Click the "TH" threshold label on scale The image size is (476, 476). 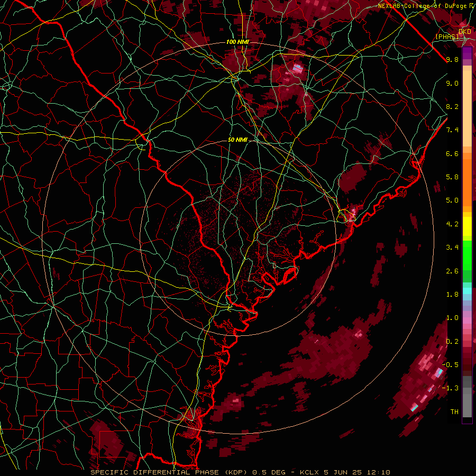point(454,412)
